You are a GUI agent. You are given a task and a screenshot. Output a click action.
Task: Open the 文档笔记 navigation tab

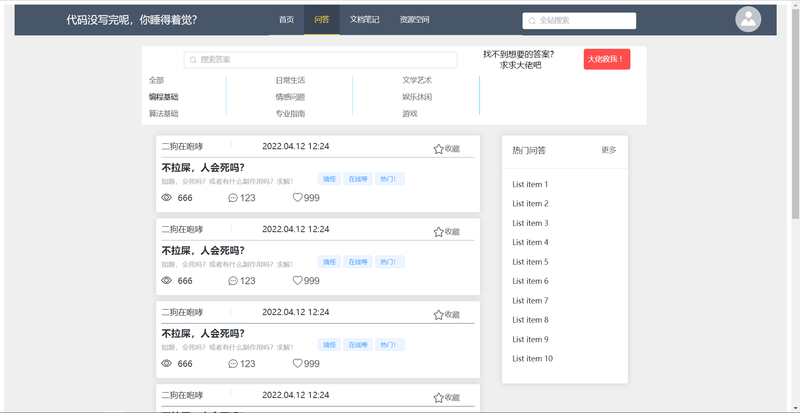click(x=364, y=20)
